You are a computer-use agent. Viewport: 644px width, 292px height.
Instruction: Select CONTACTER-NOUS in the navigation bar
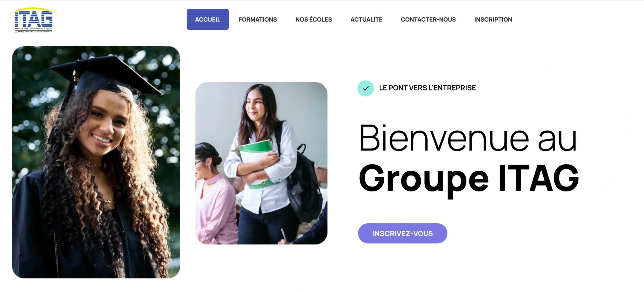coord(428,19)
